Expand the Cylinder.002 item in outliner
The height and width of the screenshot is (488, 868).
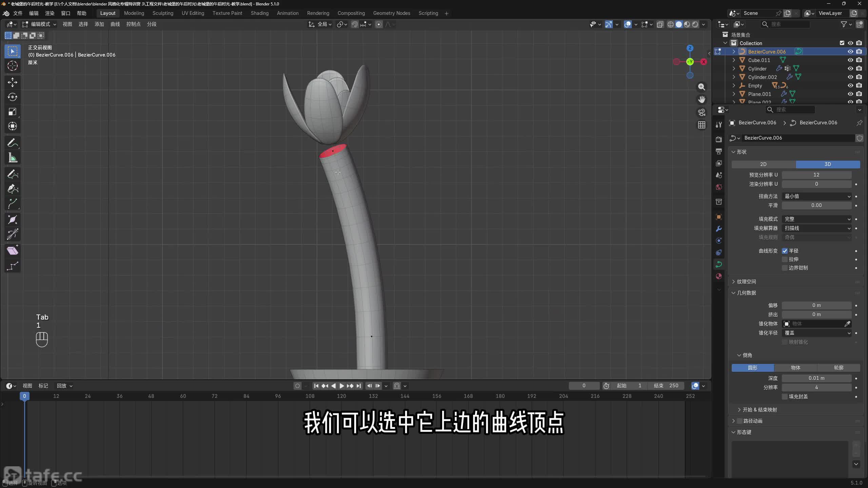734,77
